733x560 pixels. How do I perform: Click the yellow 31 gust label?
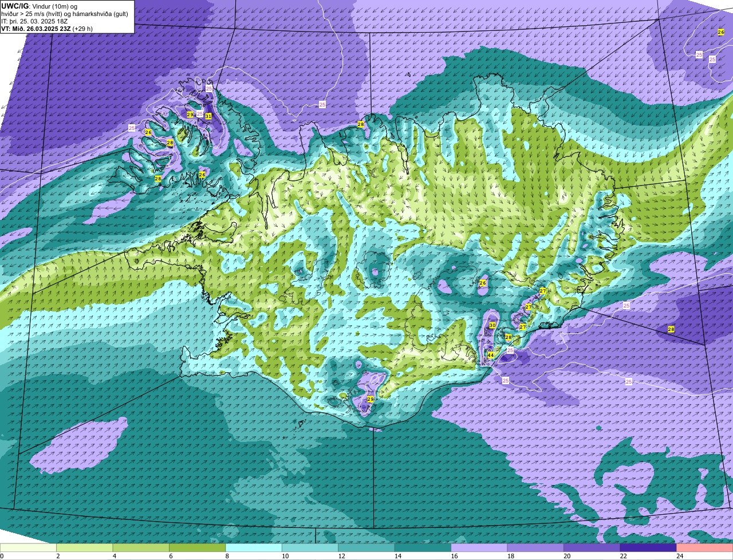[208, 116]
